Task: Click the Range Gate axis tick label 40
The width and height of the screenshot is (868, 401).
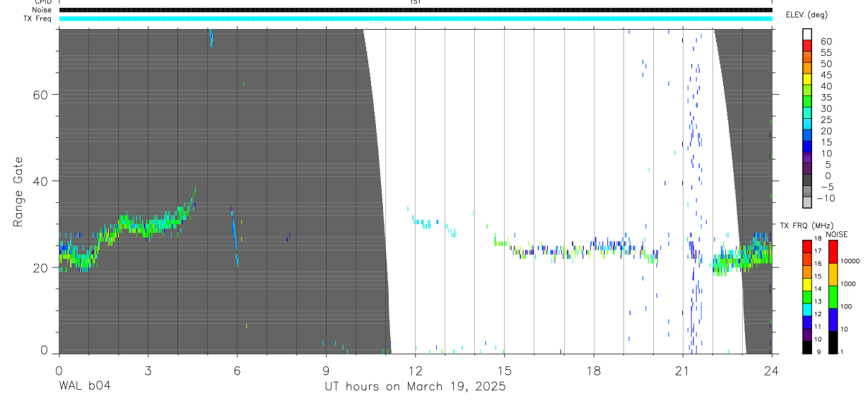Action: 39,181
